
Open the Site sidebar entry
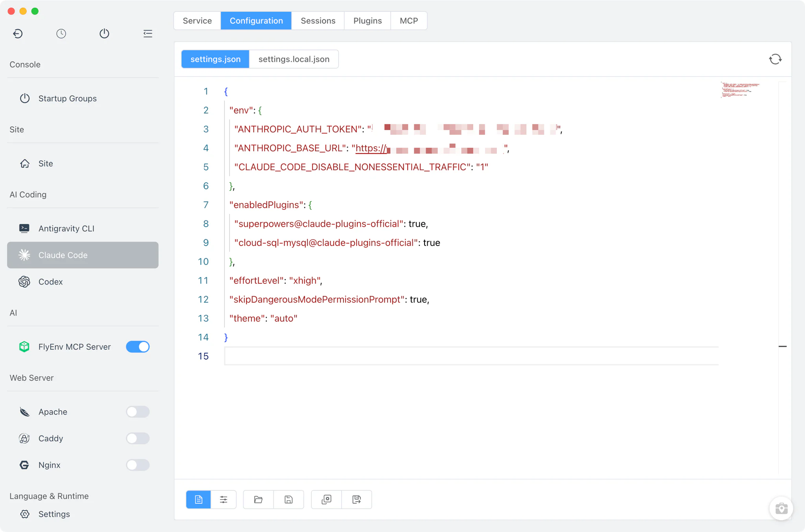coord(83,163)
